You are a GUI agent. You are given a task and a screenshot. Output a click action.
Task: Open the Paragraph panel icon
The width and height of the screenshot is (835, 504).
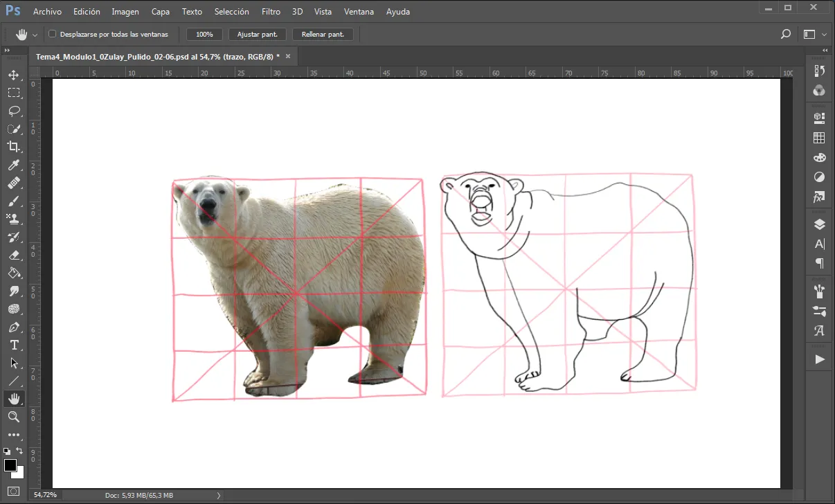[x=820, y=264]
